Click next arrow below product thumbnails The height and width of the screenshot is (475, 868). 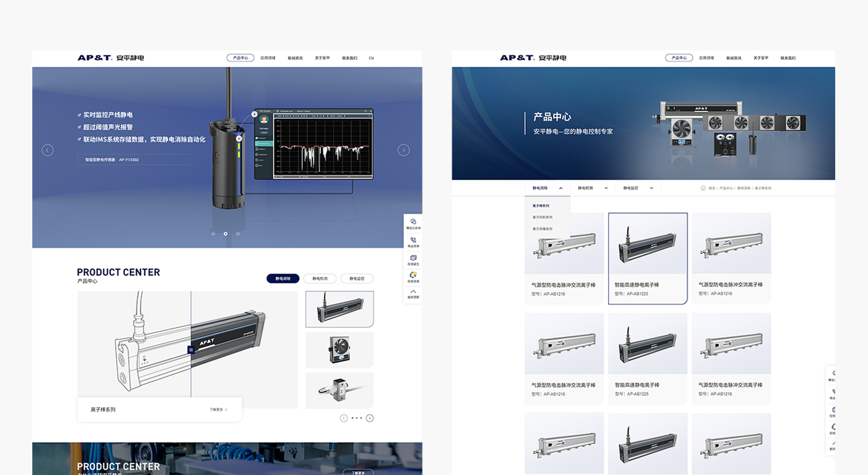(x=370, y=418)
